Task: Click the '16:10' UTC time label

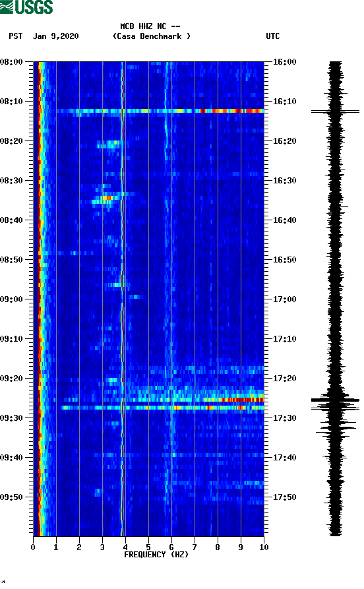Action: click(x=284, y=102)
